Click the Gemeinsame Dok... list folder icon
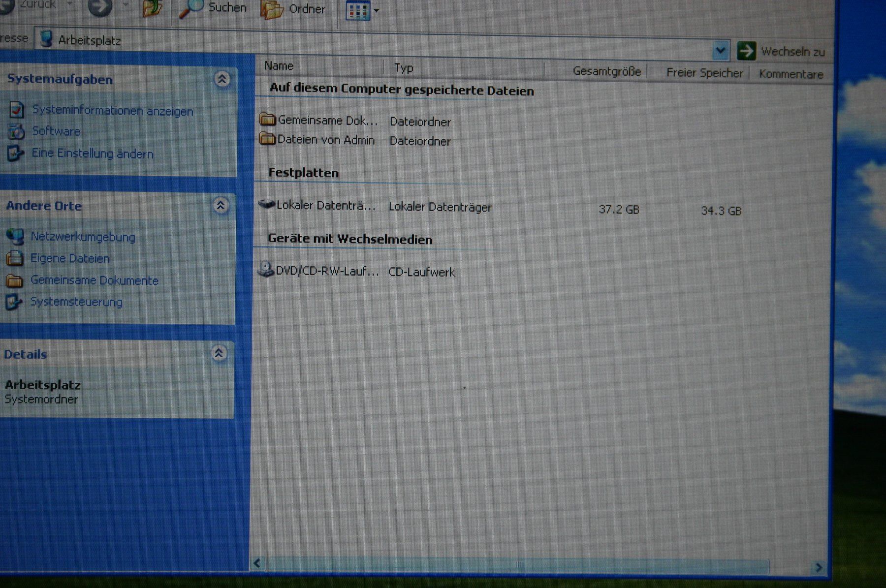Image resolution: width=886 pixels, height=588 pixels. pos(267,119)
